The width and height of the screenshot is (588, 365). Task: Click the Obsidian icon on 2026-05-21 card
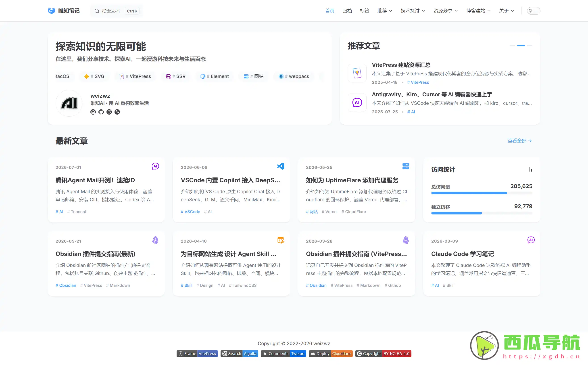click(x=155, y=240)
